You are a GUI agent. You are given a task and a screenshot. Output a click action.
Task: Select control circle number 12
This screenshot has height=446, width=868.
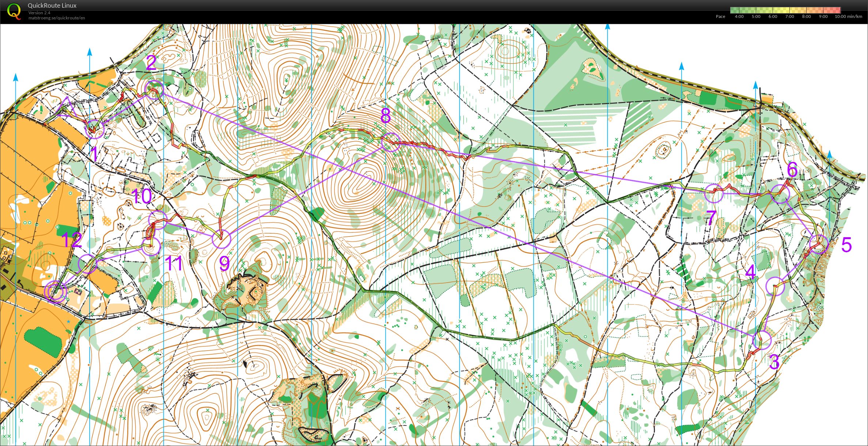[x=88, y=264]
